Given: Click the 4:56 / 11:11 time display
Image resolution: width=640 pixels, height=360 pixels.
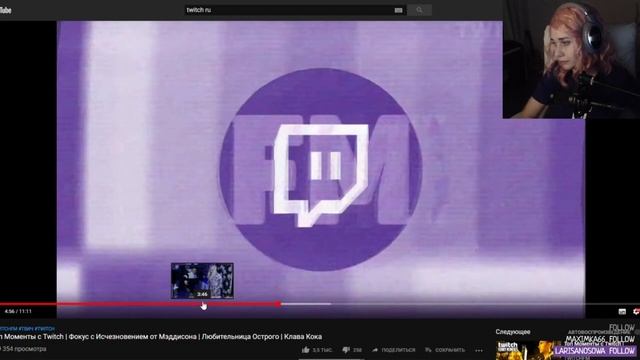Looking at the screenshot, I should (18, 311).
